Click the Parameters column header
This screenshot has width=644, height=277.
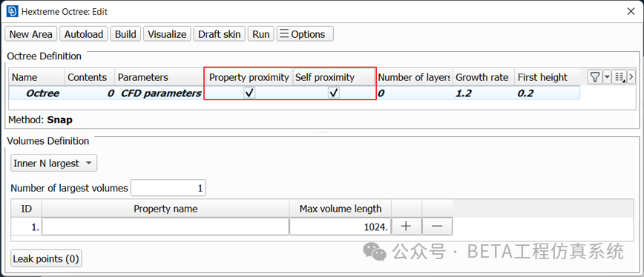point(160,77)
